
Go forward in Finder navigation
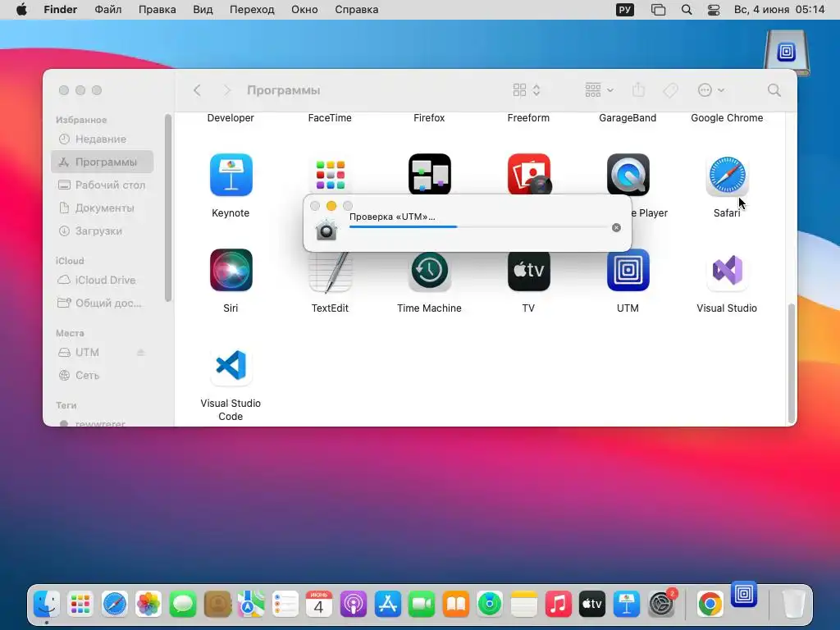coord(226,90)
